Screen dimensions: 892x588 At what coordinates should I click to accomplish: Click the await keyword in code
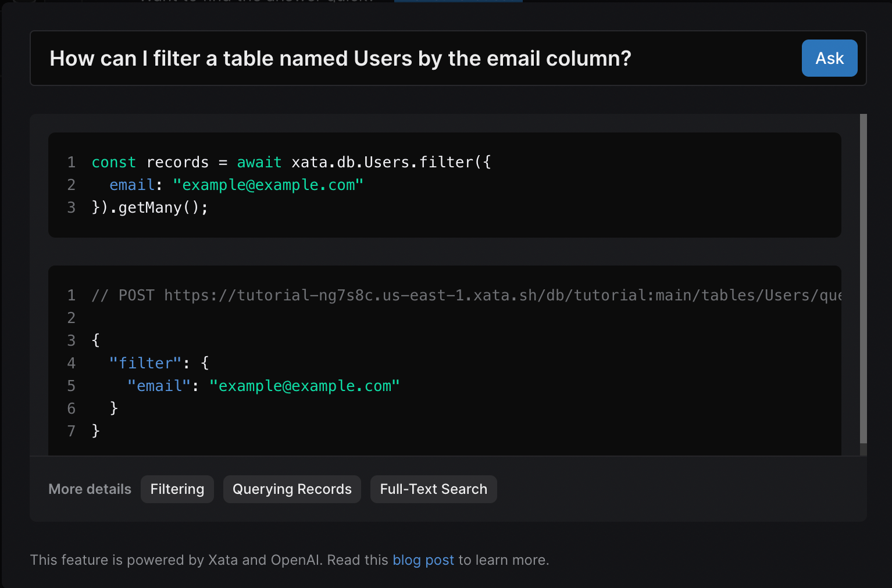click(259, 162)
